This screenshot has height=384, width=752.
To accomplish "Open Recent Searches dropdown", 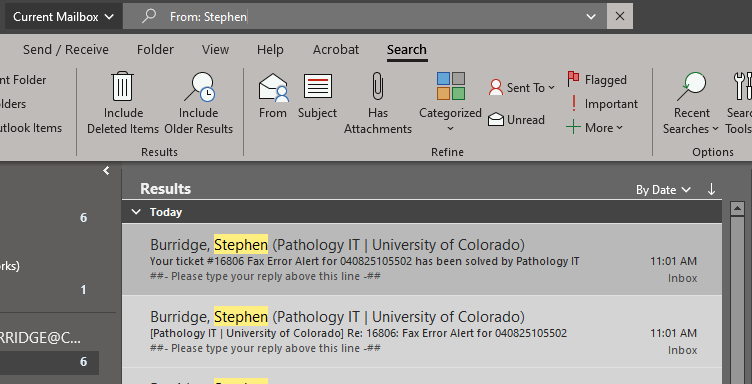I will pos(691,103).
